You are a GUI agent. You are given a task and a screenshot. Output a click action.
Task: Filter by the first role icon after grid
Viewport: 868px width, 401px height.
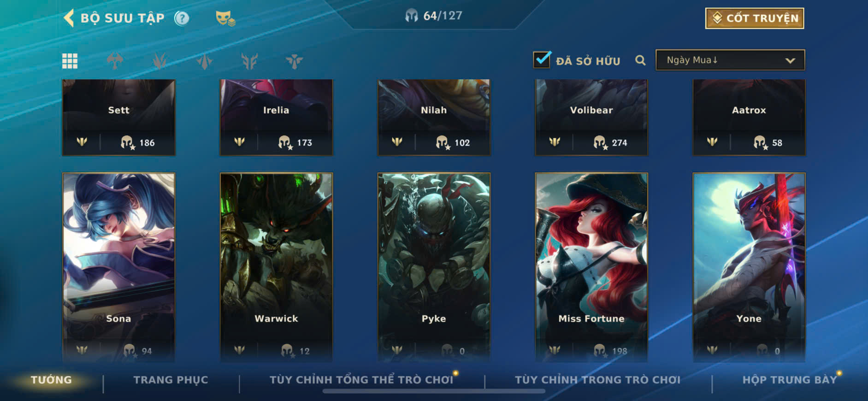tap(115, 61)
